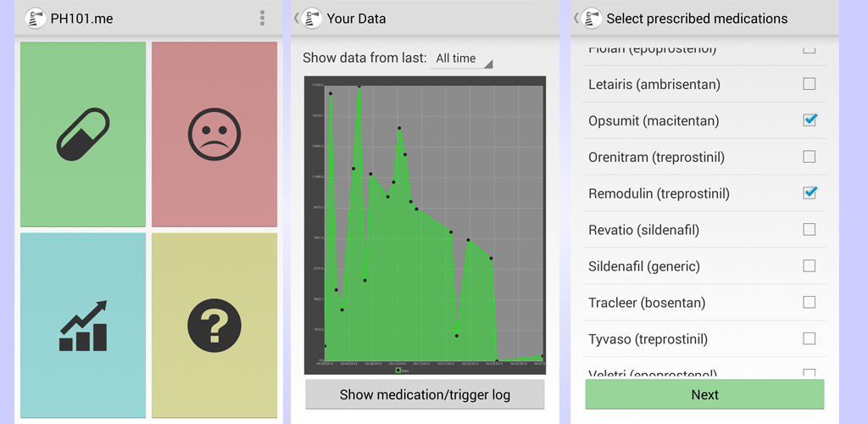Click the 'Your Data' title text
Viewport: 868px width, 424px height.
point(357,19)
